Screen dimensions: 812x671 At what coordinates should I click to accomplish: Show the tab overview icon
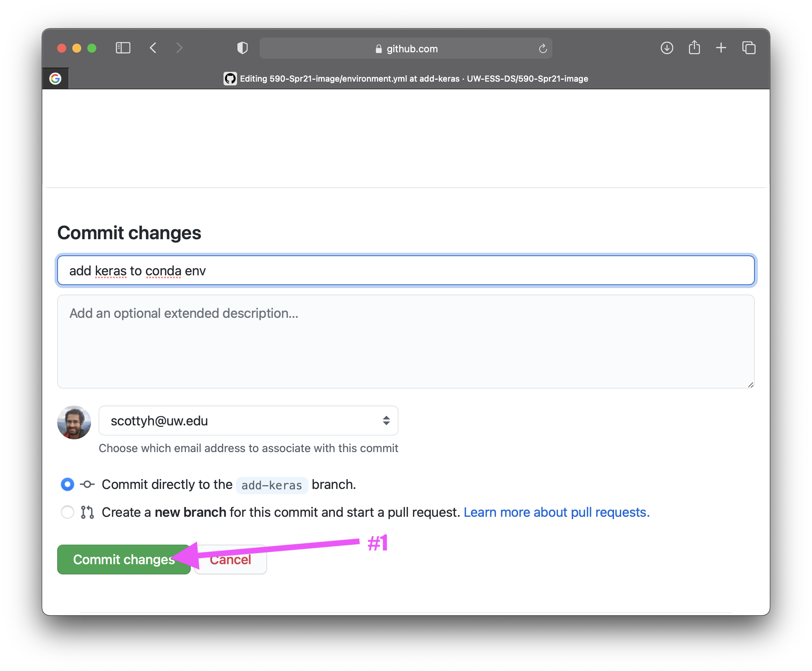(748, 48)
